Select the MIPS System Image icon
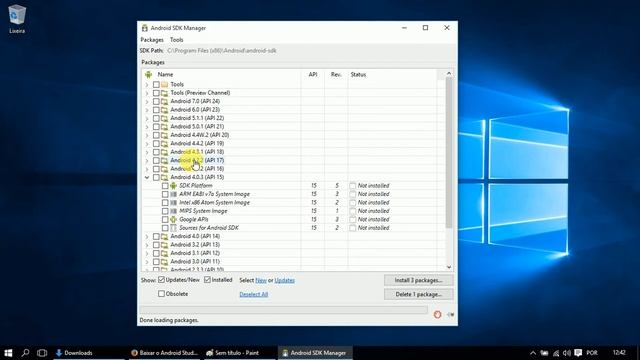Viewport: 640px width, 360px height. point(173,211)
